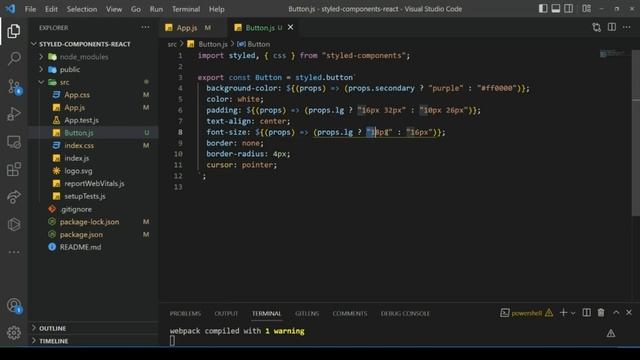
Task: Open the File menu
Action: (x=30, y=9)
